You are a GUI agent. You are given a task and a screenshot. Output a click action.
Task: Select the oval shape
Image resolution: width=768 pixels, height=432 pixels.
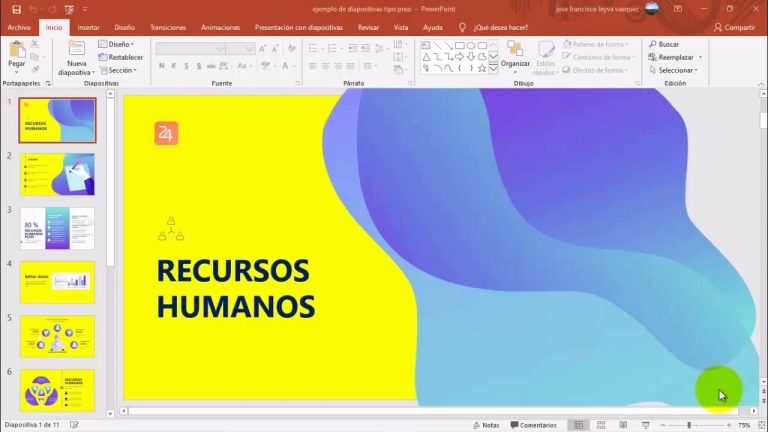pos(471,46)
